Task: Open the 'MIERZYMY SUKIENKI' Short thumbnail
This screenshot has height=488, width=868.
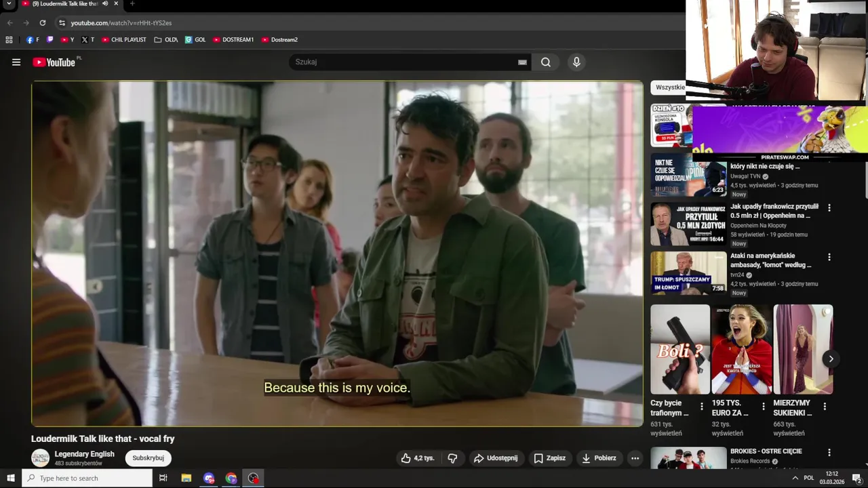Action: click(803, 349)
